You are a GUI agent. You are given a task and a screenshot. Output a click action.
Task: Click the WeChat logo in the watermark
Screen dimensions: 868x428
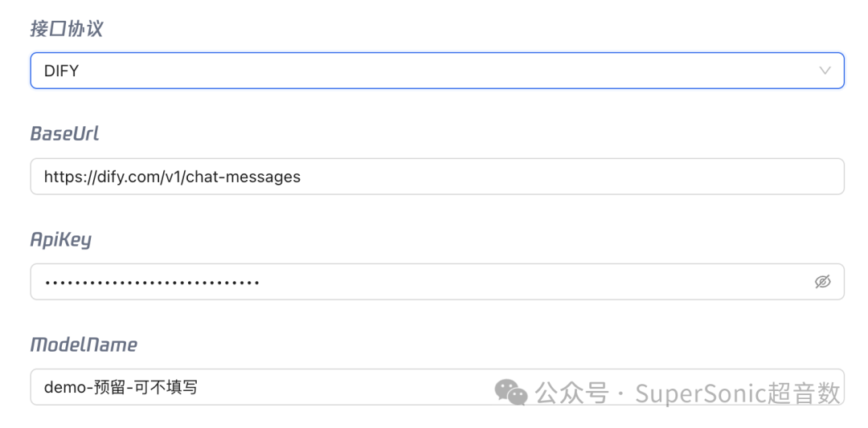[511, 392]
